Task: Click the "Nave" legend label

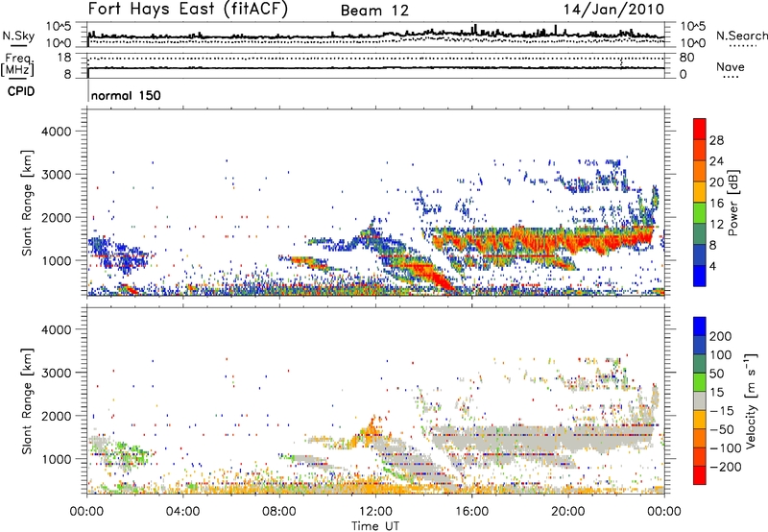Action: [x=731, y=66]
